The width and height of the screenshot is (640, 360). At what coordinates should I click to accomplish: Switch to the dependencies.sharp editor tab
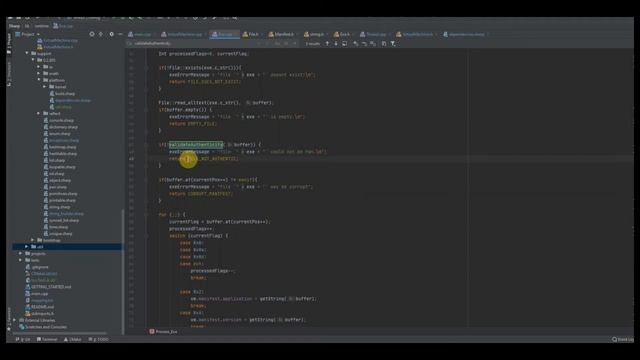pyautogui.click(x=464, y=34)
